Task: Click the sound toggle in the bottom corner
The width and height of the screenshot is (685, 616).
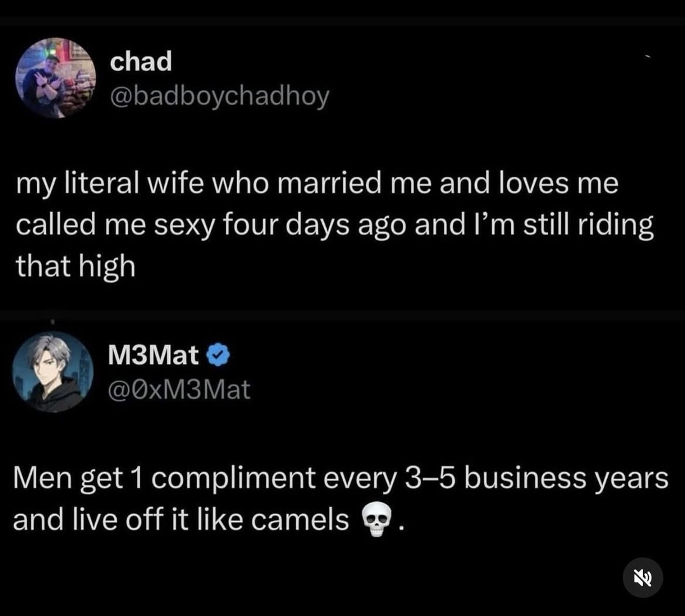Action: pyautogui.click(x=643, y=577)
